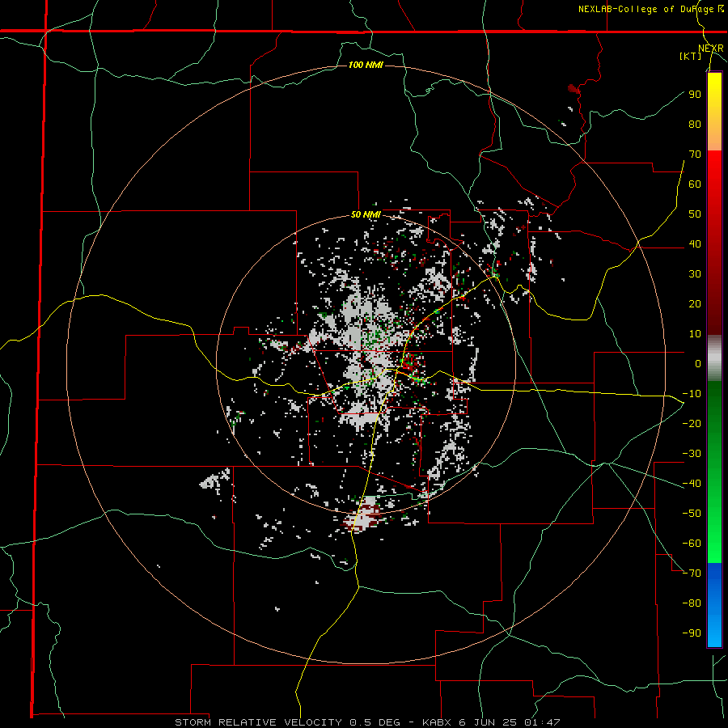Click the bright green segment of color bar
Image resolution: width=728 pixels, height=728 pixels.
(x=714, y=529)
